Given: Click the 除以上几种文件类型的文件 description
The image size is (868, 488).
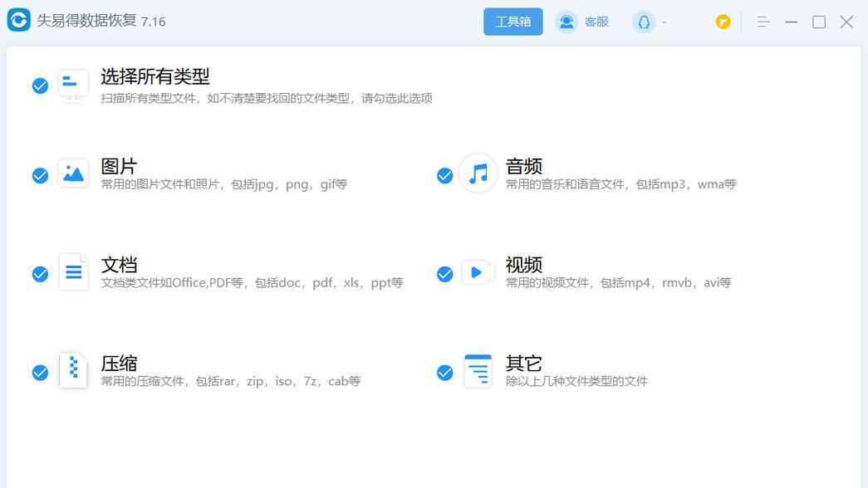Looking at the screenshot, I should [576, 381].
